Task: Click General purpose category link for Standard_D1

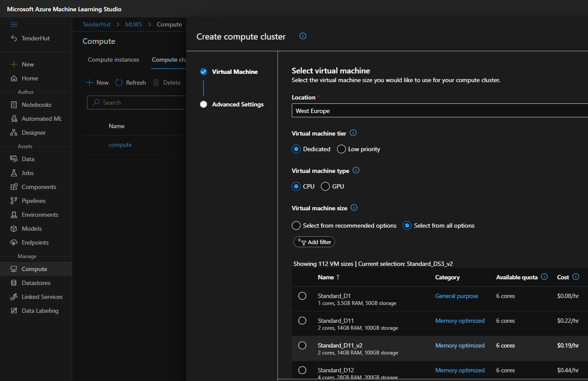Action: 457,296
